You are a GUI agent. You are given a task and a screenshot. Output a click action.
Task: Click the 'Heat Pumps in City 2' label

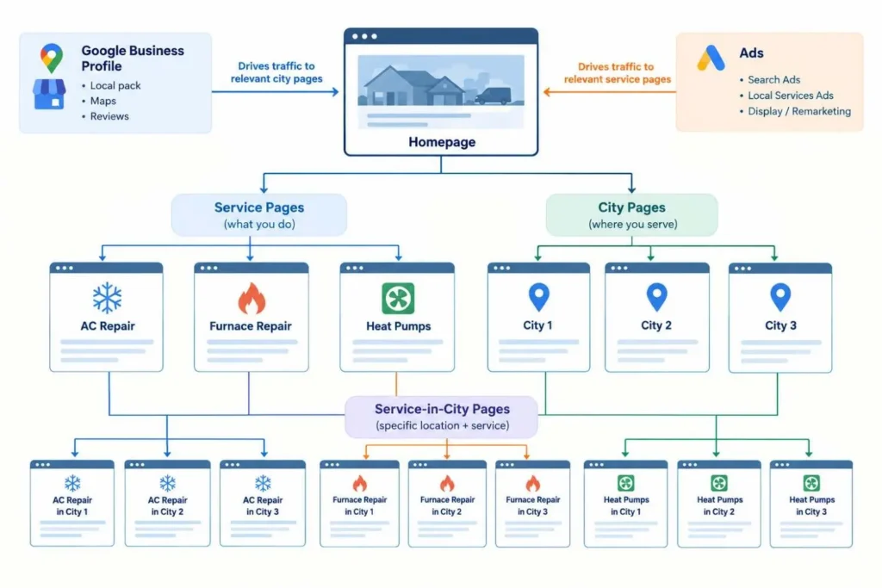coord(719,505)
